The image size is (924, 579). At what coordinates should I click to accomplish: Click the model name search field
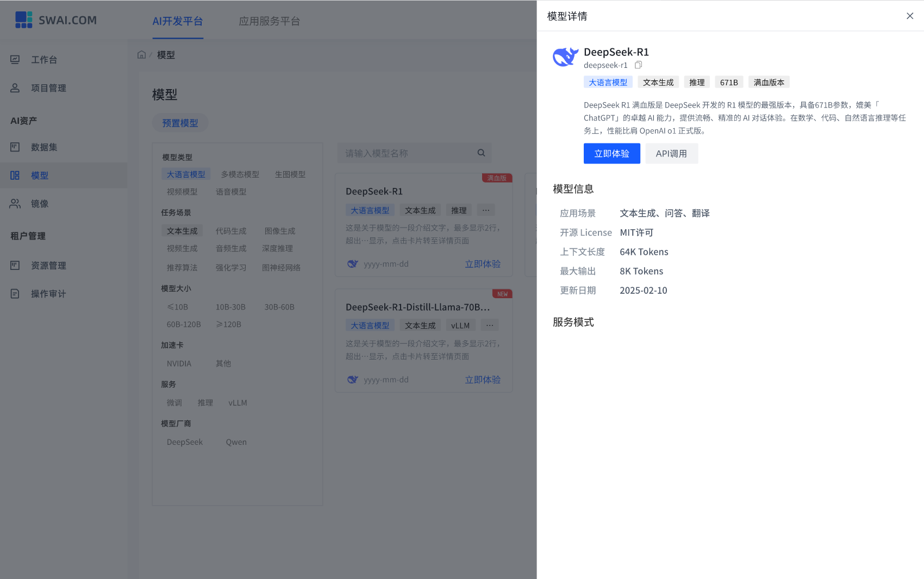(414, 153)
